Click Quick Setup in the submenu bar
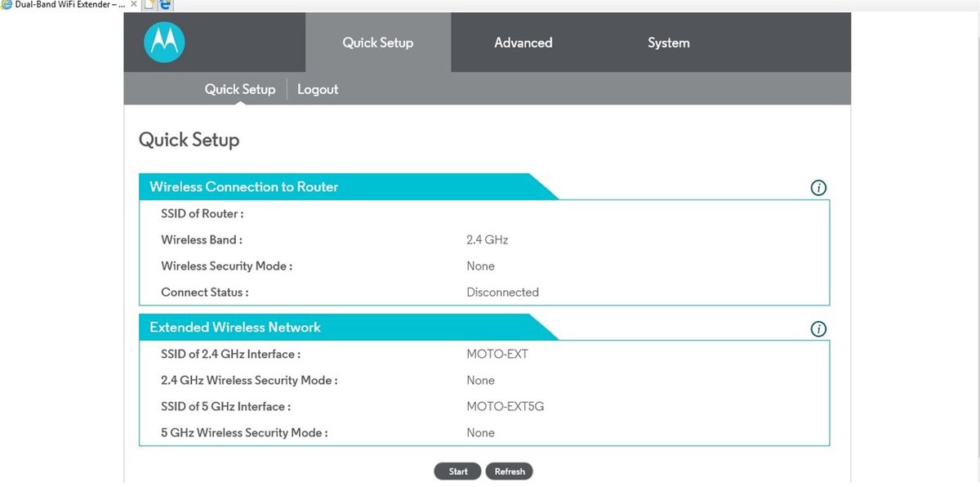The height and width of the screenshot is (487, 980). [x=239, y=89]
